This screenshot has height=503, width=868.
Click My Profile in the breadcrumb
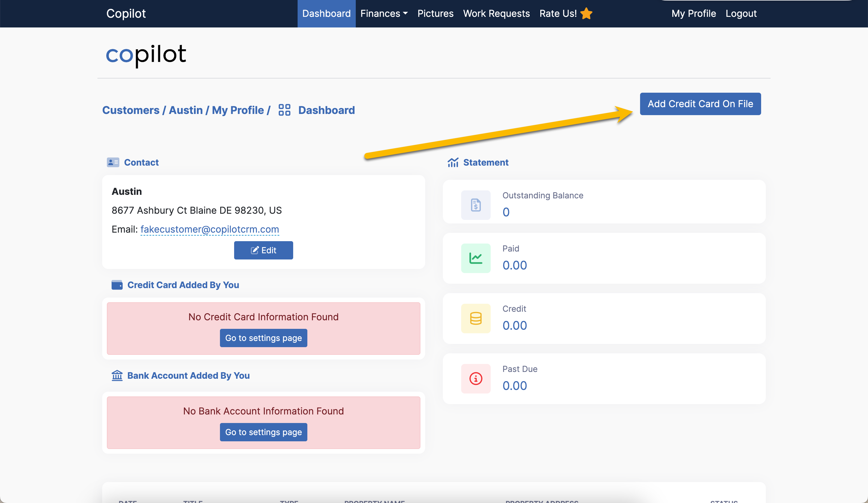point(238,110)
